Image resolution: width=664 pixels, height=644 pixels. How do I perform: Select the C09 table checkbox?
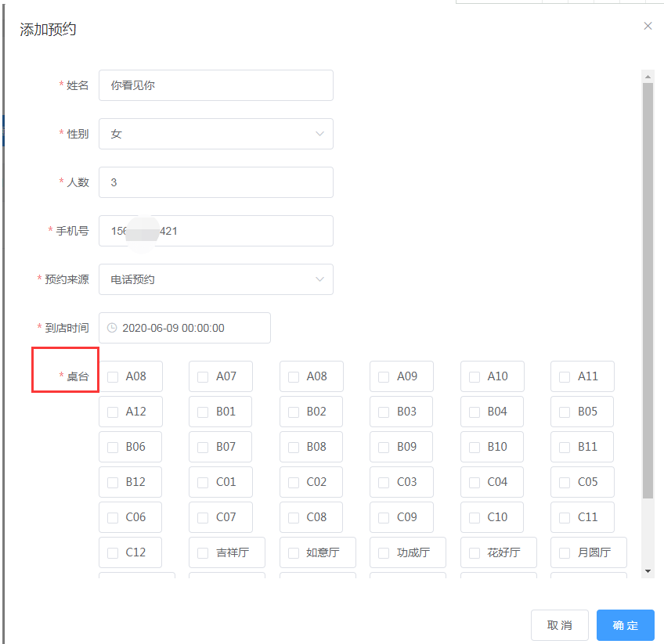point(384,518)
